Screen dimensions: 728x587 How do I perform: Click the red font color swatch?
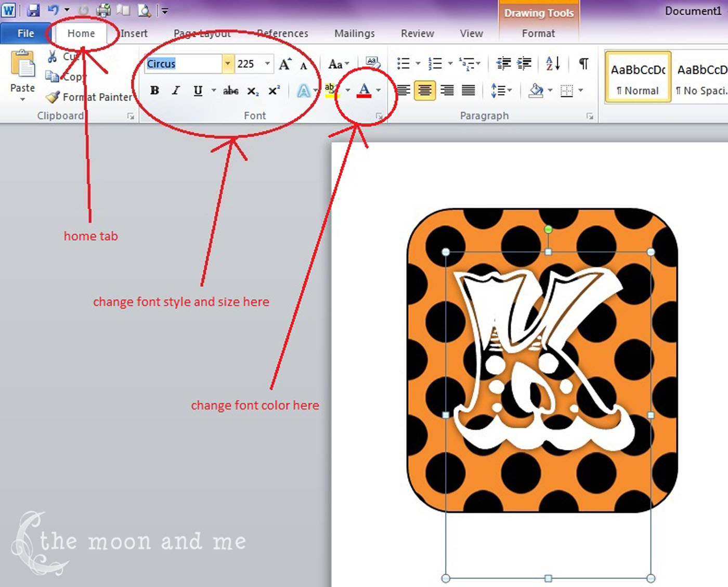coord(365,96)
